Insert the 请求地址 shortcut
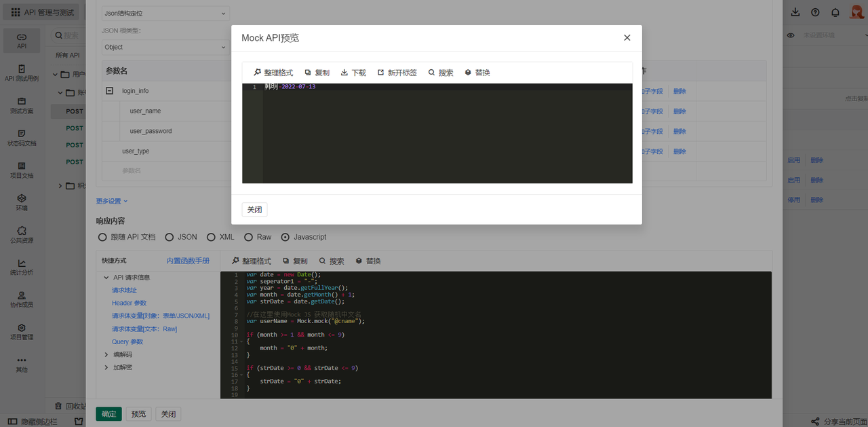 (x=124, y=291)
